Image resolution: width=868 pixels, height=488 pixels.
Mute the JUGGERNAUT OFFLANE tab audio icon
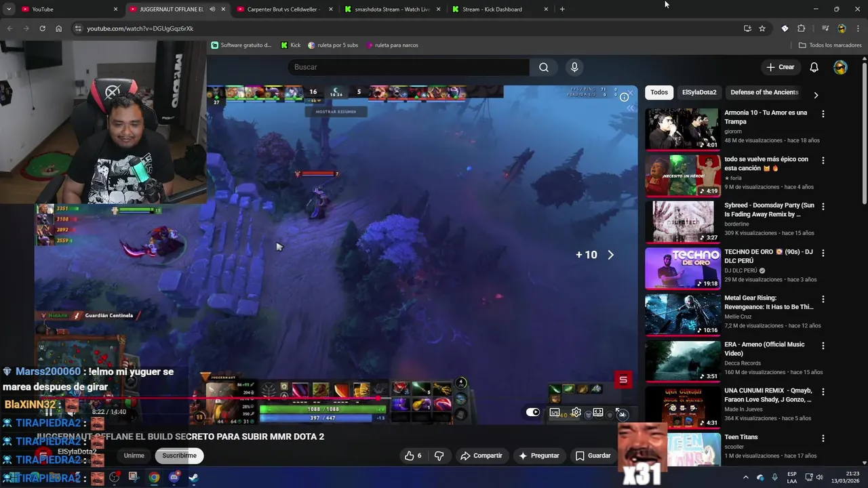click(x=212, y=9)
